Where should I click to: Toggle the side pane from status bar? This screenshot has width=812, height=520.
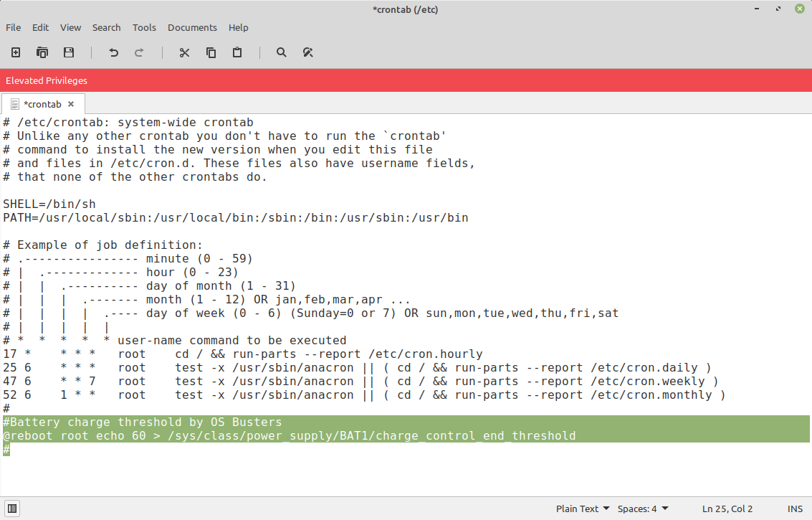(12, 509)
